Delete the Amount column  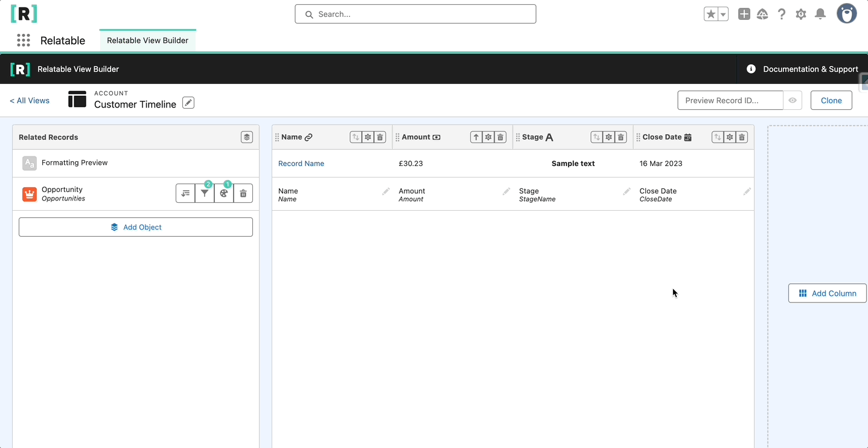pyautogui.click(x=500, y=137)
